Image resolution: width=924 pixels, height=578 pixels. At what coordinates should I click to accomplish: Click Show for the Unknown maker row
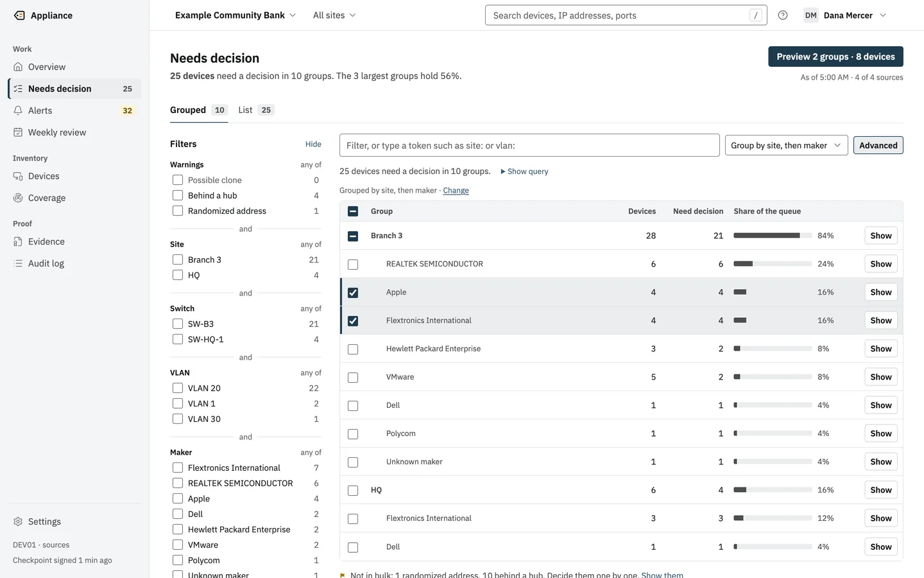[x=880, y=462]
